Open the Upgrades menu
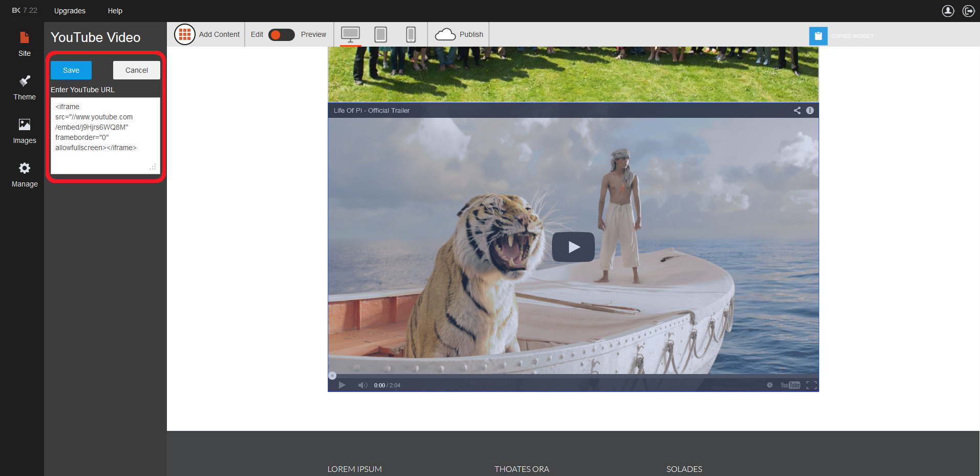Viewport: 980px width, 476px height. point(70,11)
